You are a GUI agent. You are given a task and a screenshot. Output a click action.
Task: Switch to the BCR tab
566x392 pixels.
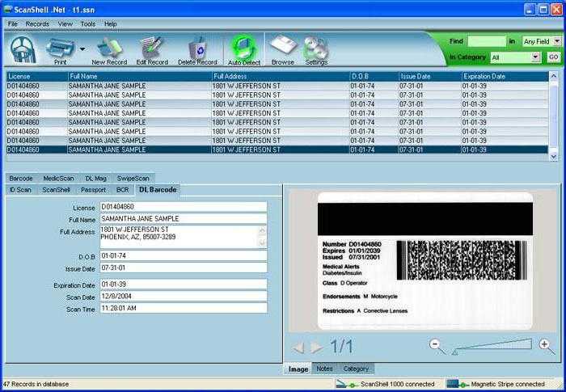[122, 190]
